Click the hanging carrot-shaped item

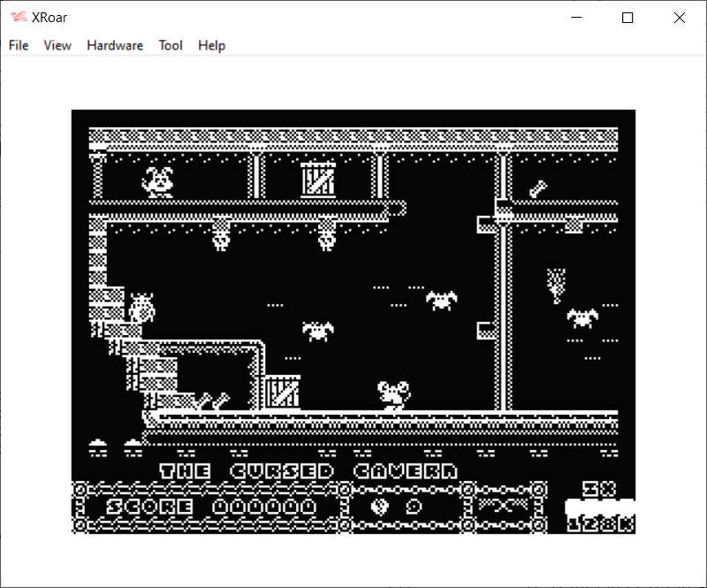(556, 285)
